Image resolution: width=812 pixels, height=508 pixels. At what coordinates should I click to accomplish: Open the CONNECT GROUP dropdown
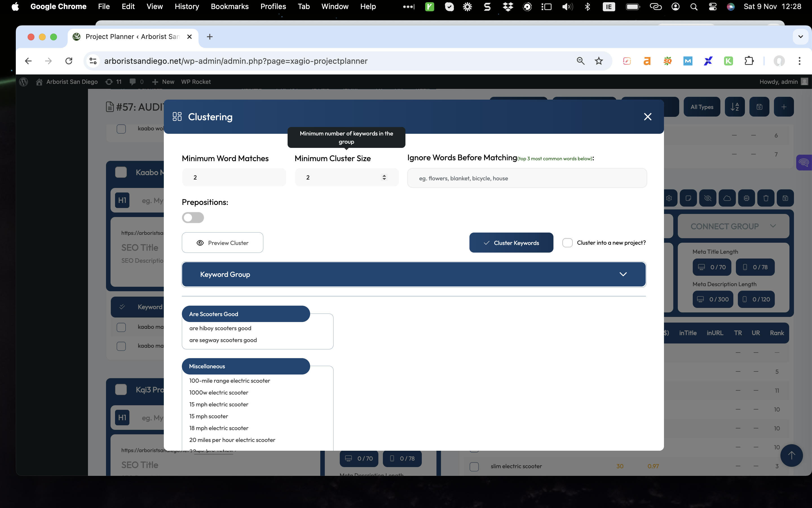click(x=733, y=226)
